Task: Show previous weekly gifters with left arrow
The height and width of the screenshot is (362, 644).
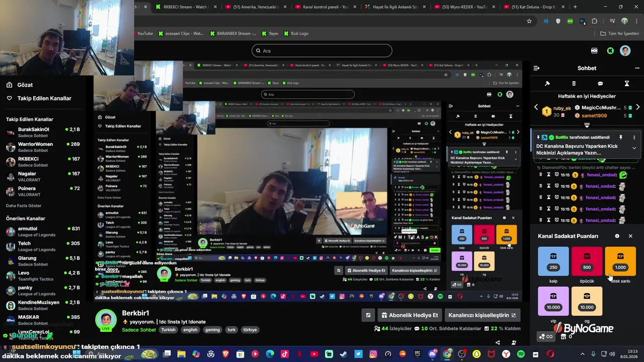Action: click(536, 108)
